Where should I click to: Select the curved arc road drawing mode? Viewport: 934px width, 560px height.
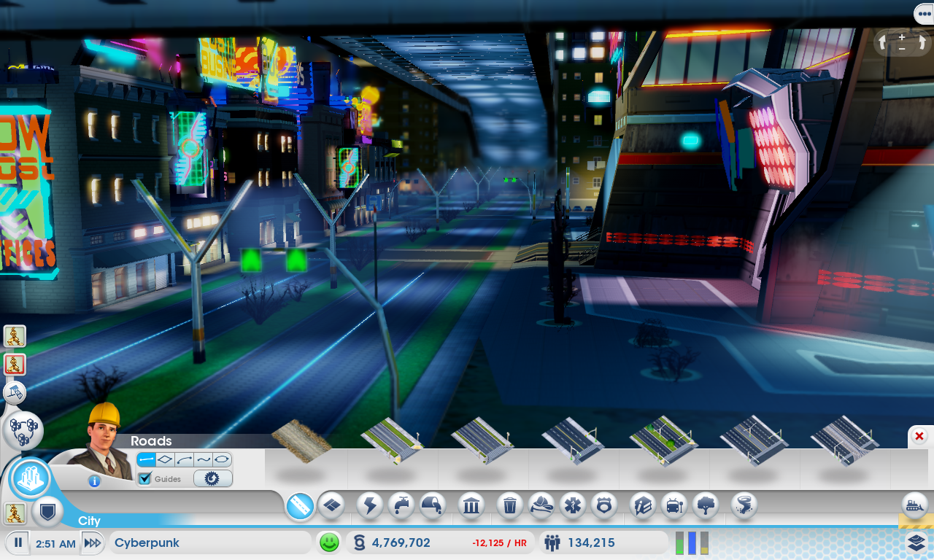coord(185,460)
